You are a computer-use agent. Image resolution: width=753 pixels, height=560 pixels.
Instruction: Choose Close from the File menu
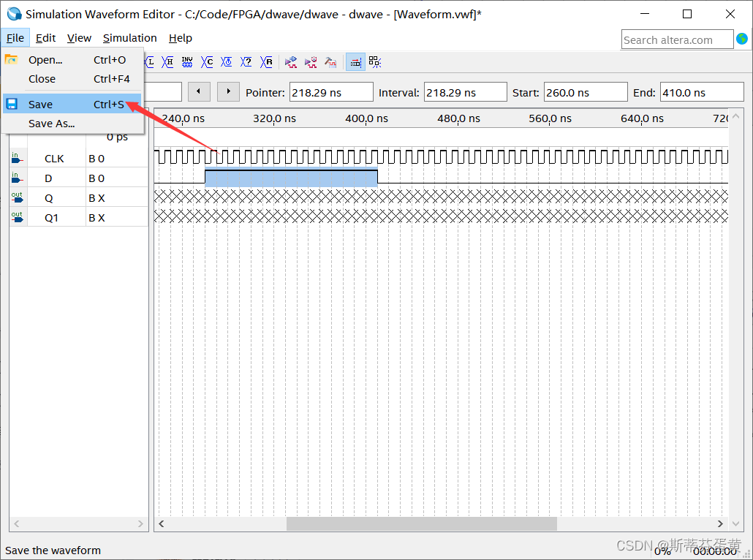[72, 79]
